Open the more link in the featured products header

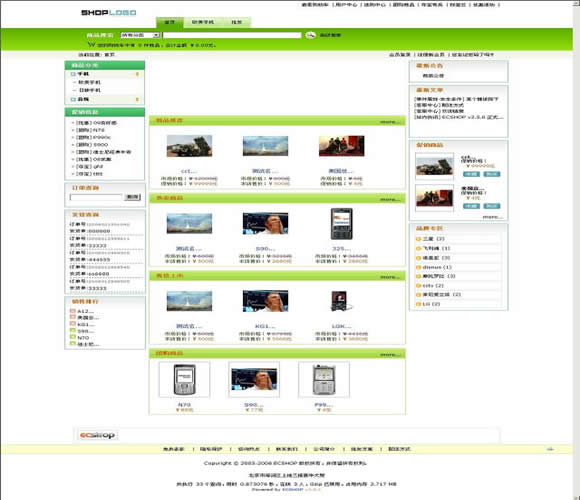click(x=390, y=122)
